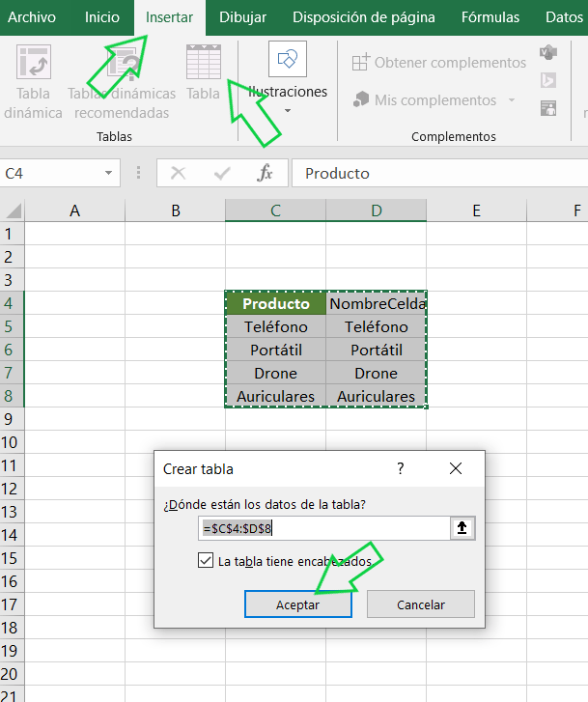This screenshot has height=702, width=588.
Task: Select row 1 header
Action: pos(13,234)
